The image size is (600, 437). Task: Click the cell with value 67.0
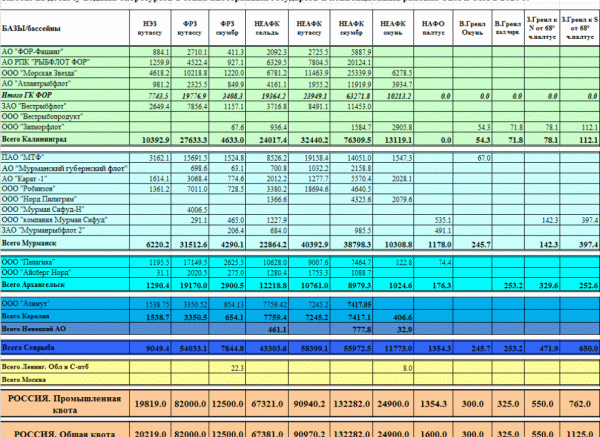tap(472, 158)
